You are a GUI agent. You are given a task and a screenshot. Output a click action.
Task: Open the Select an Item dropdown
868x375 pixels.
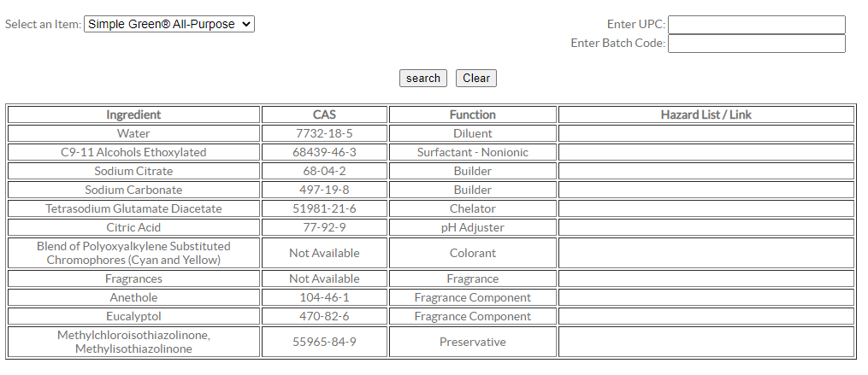click(169, 25)
